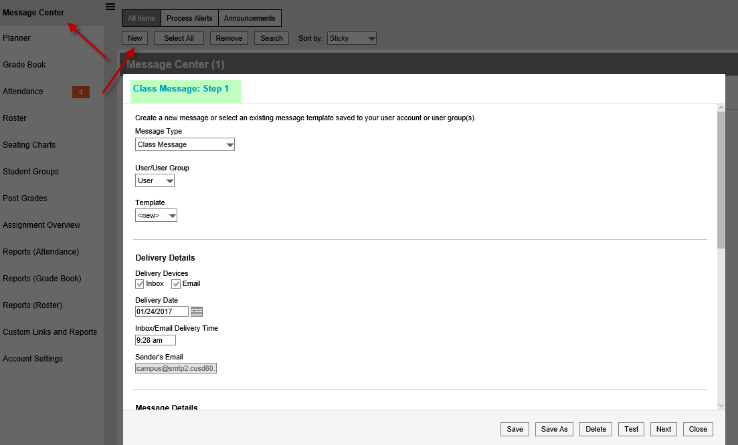The width and height of the screenshot is (738, 445).
Task: Open Roster in sidebar
Action: pos(15,118)
